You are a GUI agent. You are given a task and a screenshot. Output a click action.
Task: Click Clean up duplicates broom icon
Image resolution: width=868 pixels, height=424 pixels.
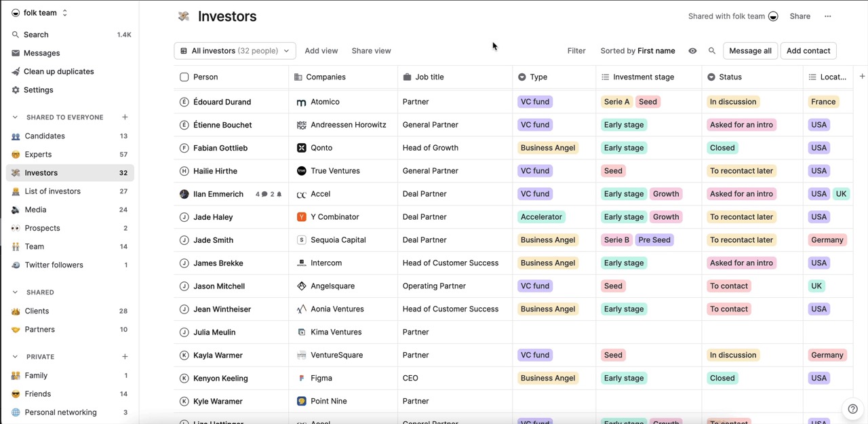(x=16, y=71)
